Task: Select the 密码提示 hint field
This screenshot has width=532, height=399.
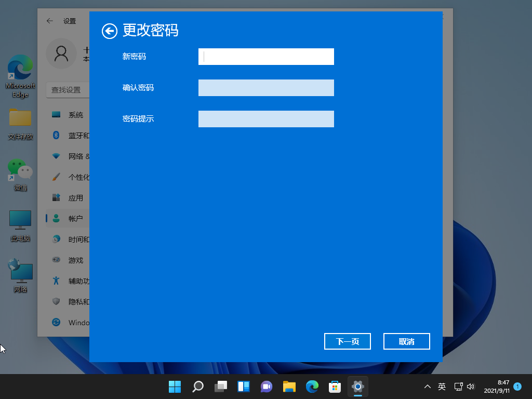Action: click(x=266, y=119)
